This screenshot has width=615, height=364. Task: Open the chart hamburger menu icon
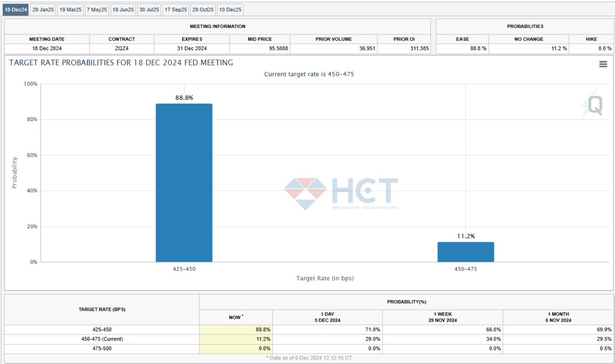coord(603,64)
